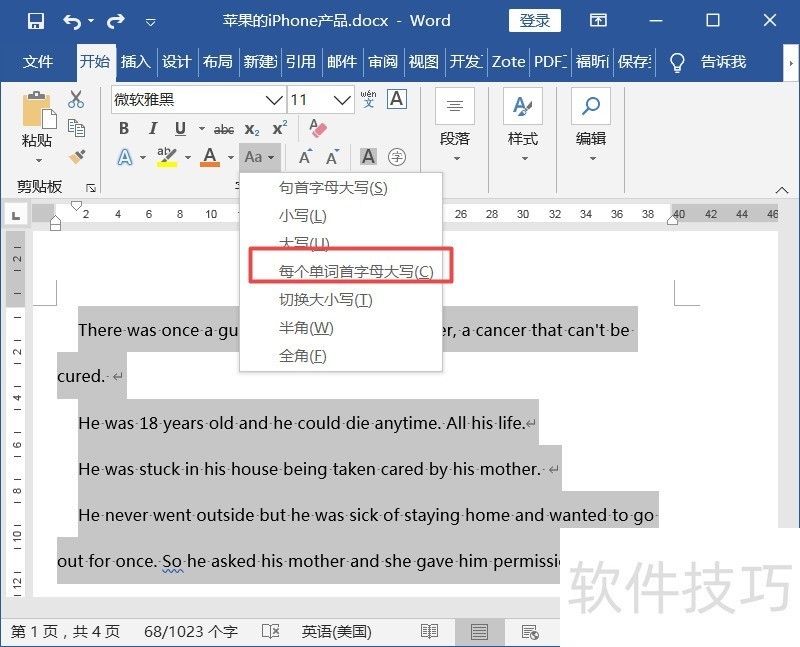The image size is (800, 647).
Task: Click the 登录 sign-in button
Action: pyautogui.click(x=535, y=21)
